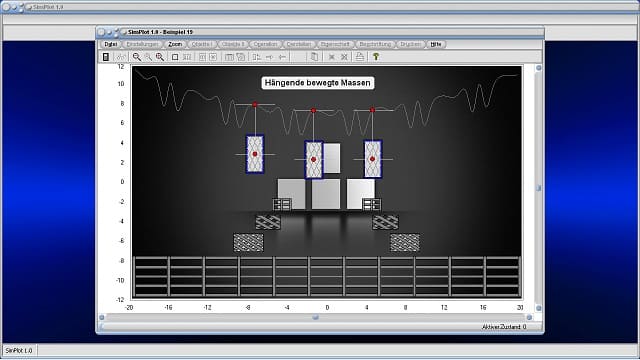
Task: Open the Einstellungen tab
Action: (x=142, y=44)
